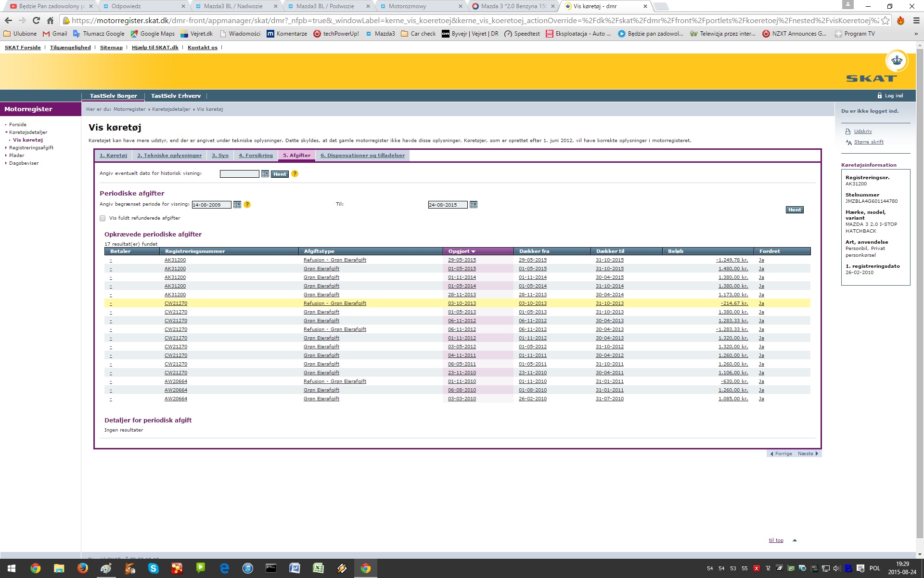
Task: Open calendar picker for Til date
Action: [473, 205]
